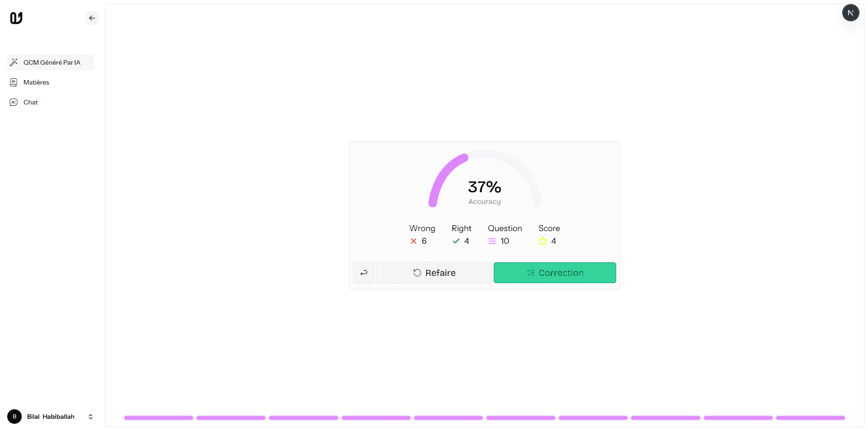The width and height of the screenshot is (868, 431).
Task: Click the Refaire button
Action: [x=434, y=273]
